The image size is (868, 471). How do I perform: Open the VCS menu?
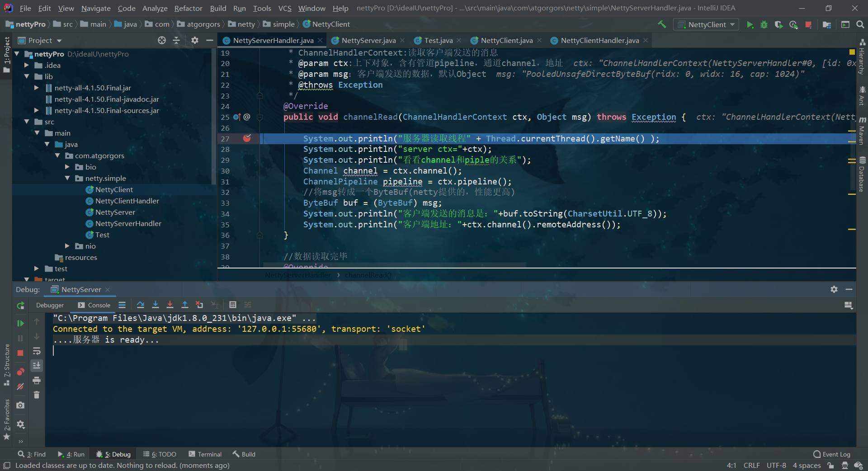pos(285,8)
